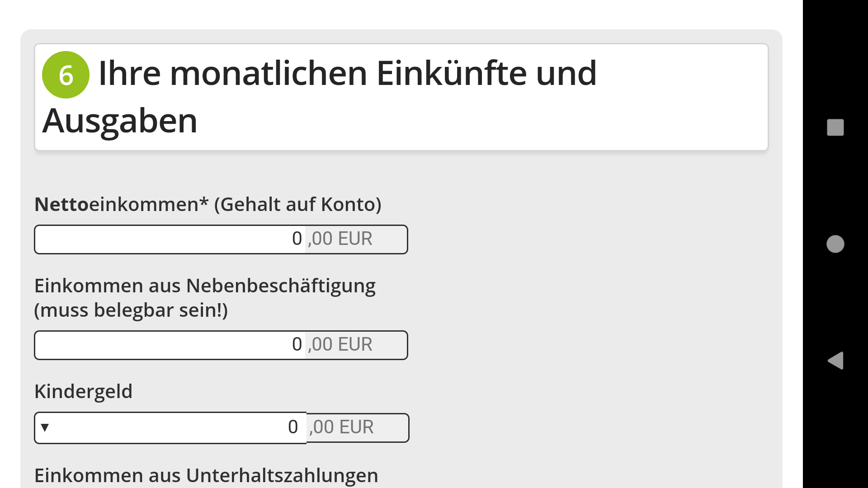This screenshot has height=488, width=868.
Task: Click the word "monatlichen" in the heading
Action: [269, 73]
